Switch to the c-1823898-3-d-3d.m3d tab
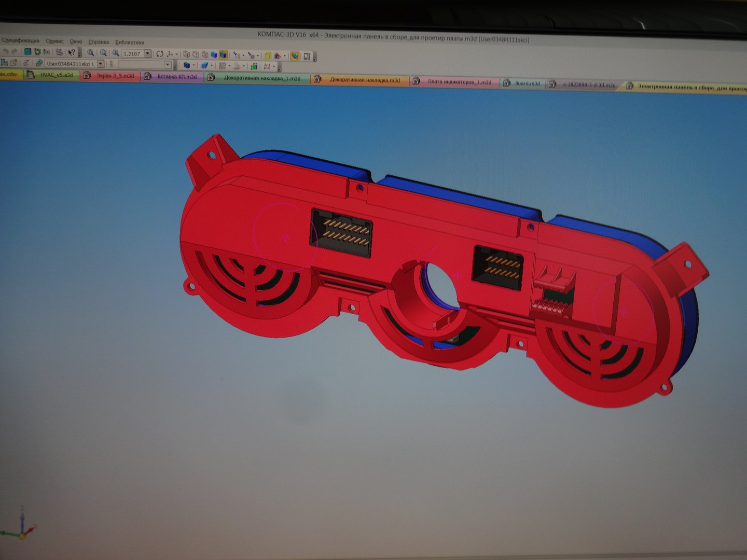 click(584, 85)
